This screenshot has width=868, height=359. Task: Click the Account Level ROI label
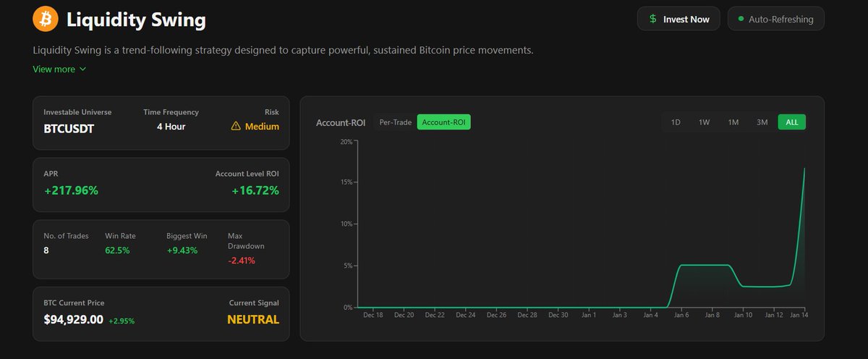(247, 174)
